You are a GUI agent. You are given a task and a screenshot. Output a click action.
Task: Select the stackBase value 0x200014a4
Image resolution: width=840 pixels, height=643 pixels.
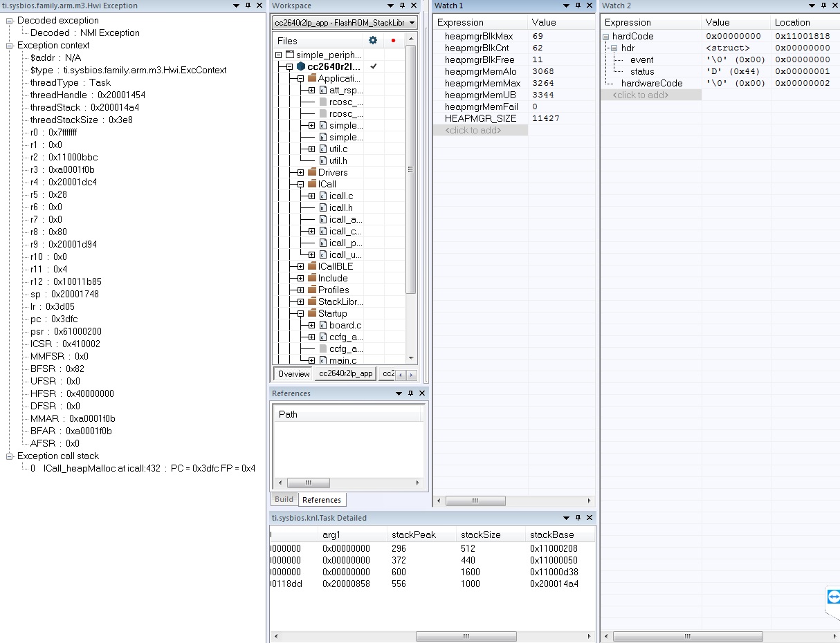click(554, 584)
